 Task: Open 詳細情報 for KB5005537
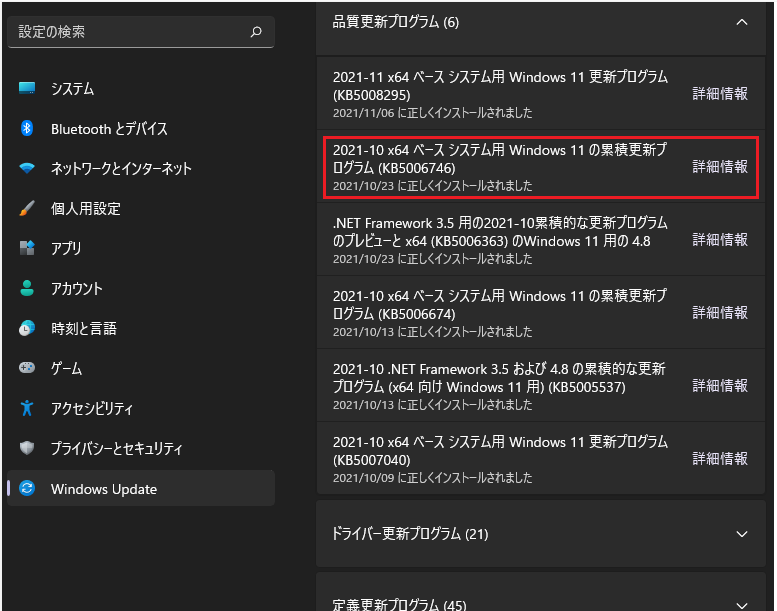(720, 386)
